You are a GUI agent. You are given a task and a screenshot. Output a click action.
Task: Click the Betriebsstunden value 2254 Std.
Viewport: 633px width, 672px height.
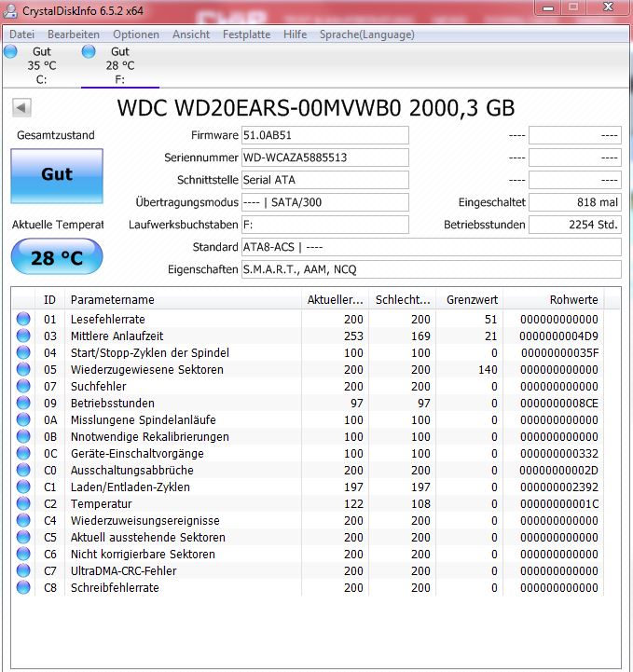[574, 224]
